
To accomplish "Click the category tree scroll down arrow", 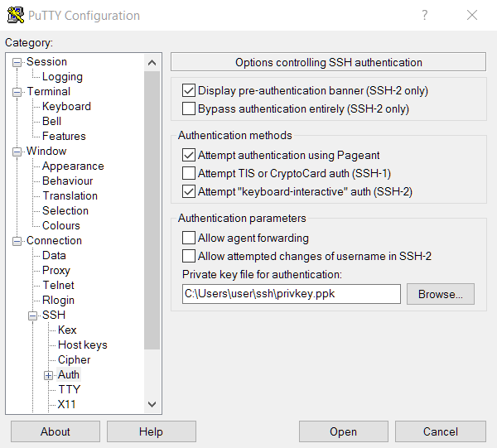I will (152, 404).
